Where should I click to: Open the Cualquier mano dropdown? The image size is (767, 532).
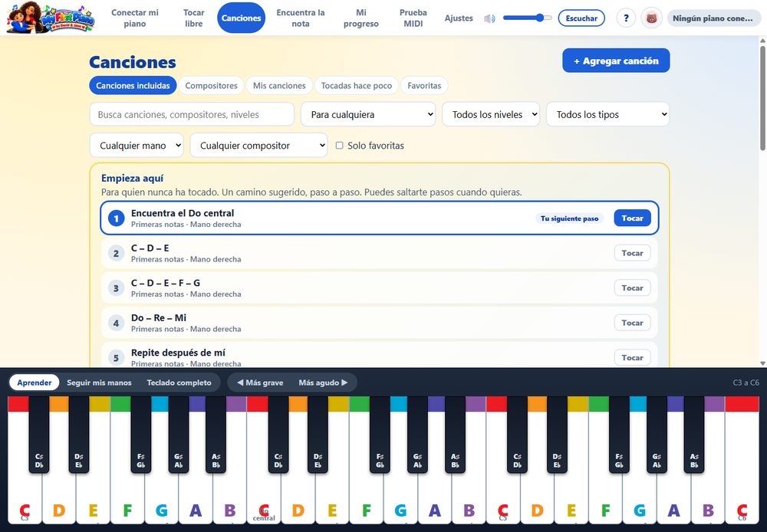(137, 145)
